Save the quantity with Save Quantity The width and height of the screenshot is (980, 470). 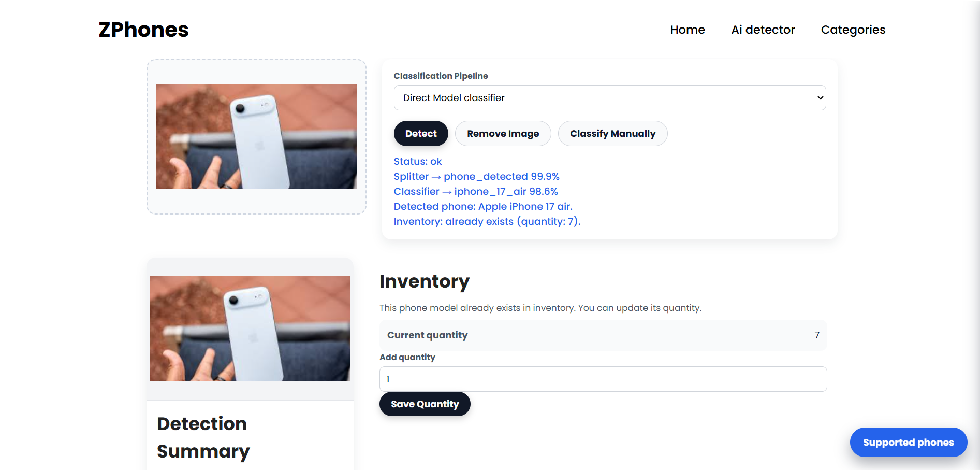425,404
